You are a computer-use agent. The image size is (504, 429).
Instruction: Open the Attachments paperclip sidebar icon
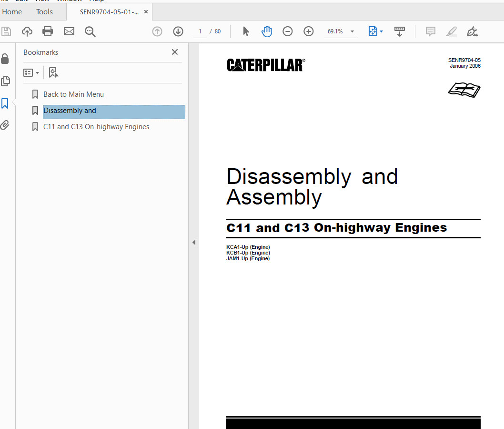point(5,125)
